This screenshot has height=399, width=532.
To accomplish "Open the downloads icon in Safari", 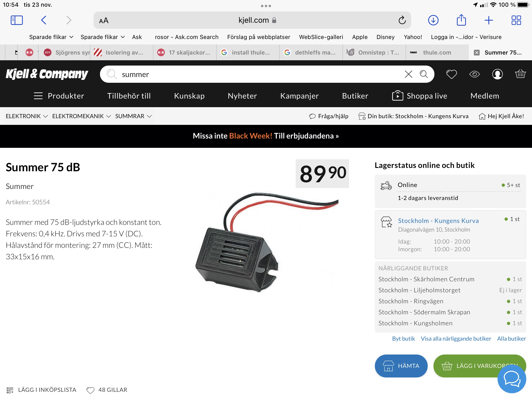I will point(433,20).
